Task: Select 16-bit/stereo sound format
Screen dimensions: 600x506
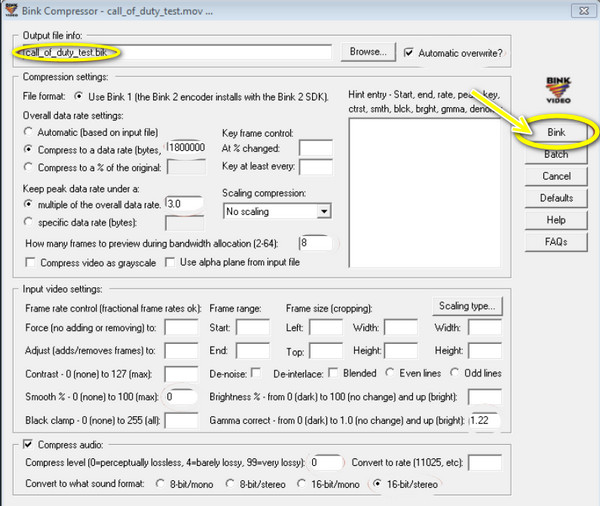Action: click(377, 484)
